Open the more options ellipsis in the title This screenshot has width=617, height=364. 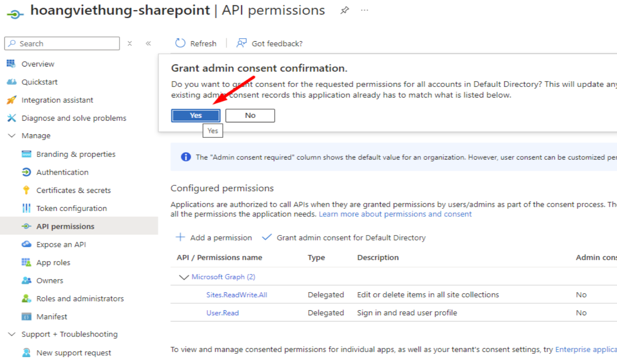click(365, 10)
